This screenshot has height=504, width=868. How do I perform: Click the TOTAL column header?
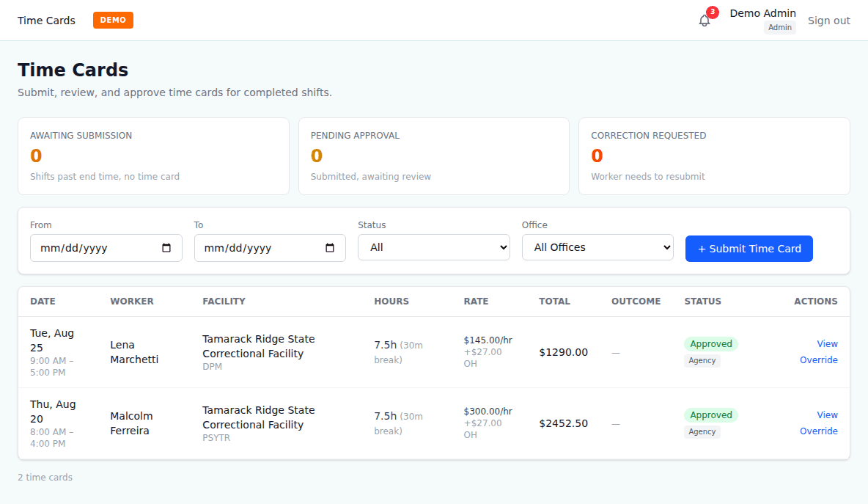pos(555,302)
